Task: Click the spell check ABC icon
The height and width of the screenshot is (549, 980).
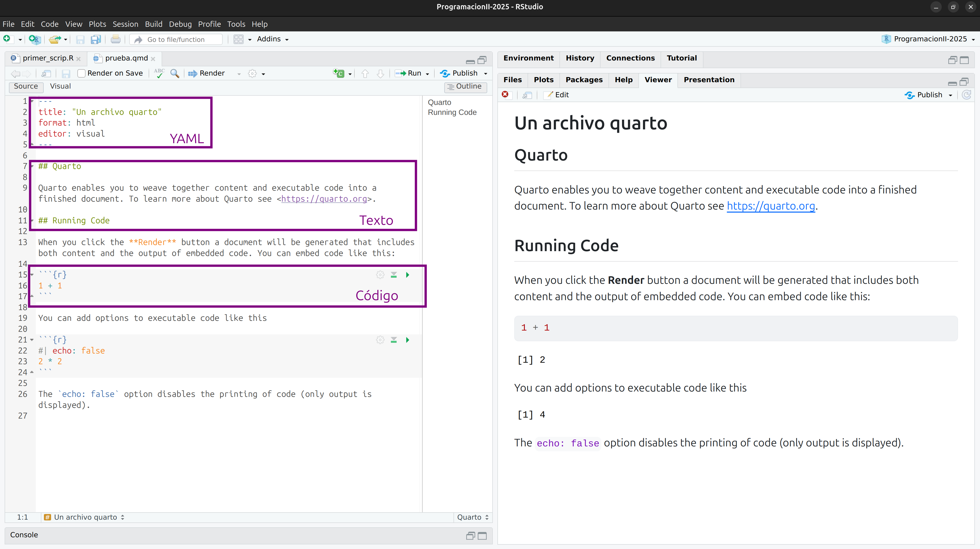Action: (159, 73)
